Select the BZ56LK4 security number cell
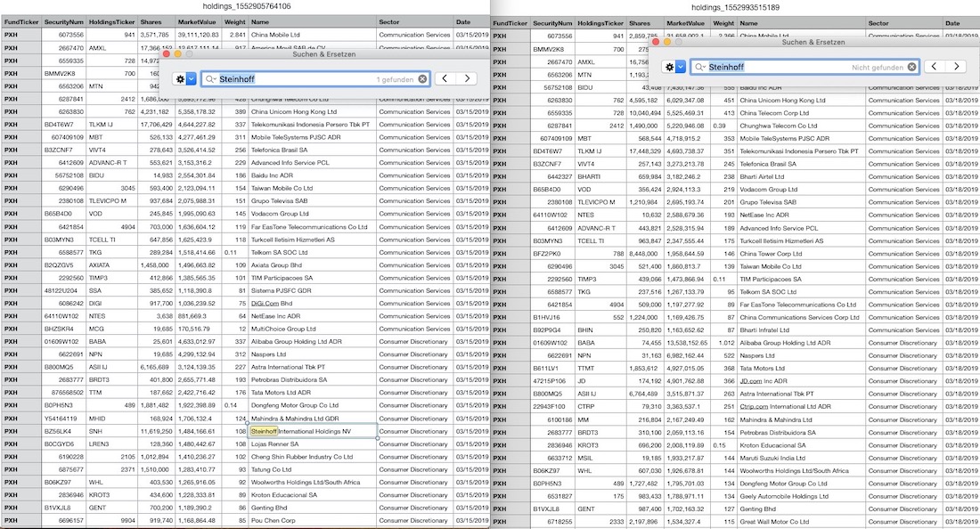 [64, 432]
